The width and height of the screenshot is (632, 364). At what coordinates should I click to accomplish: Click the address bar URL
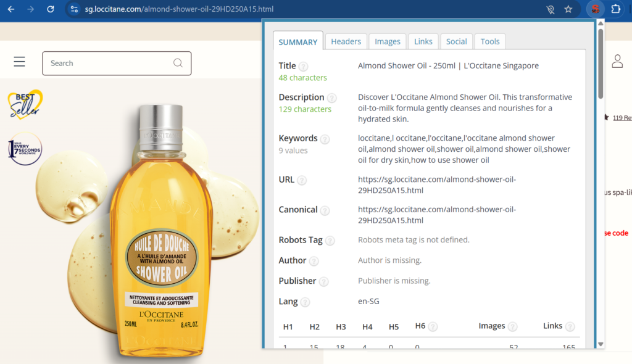click(x=179, y=9)
